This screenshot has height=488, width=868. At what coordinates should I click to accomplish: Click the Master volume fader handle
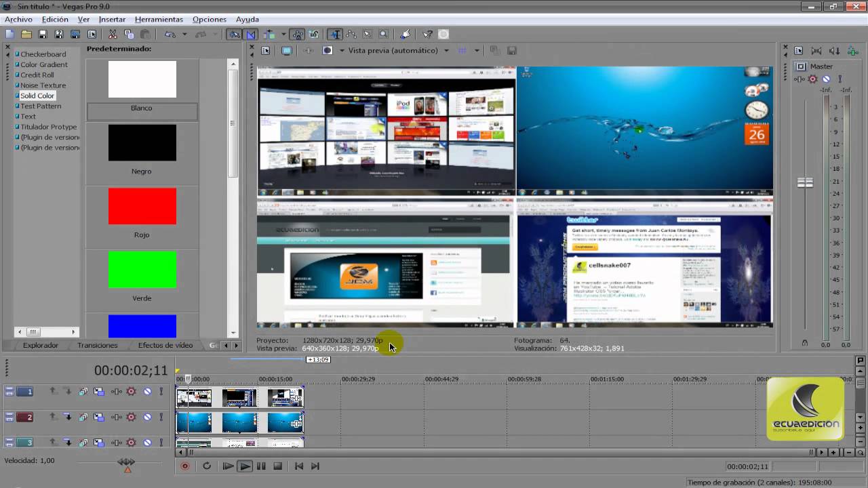805,182
